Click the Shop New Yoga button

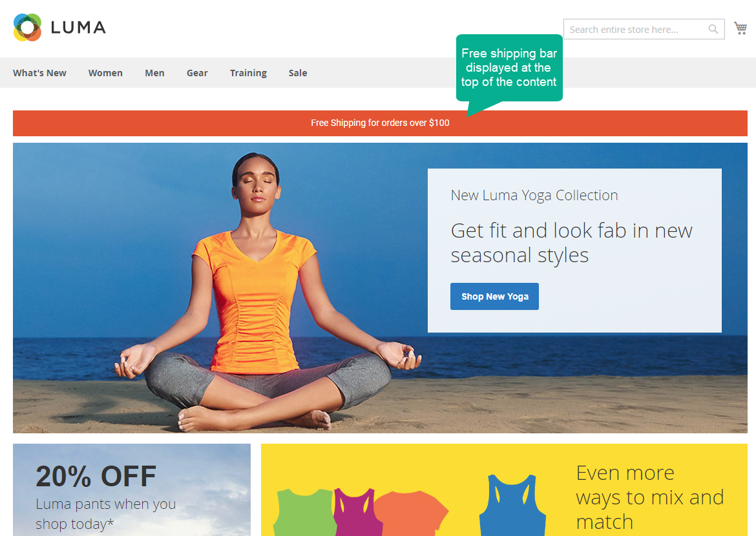point(495,296)
